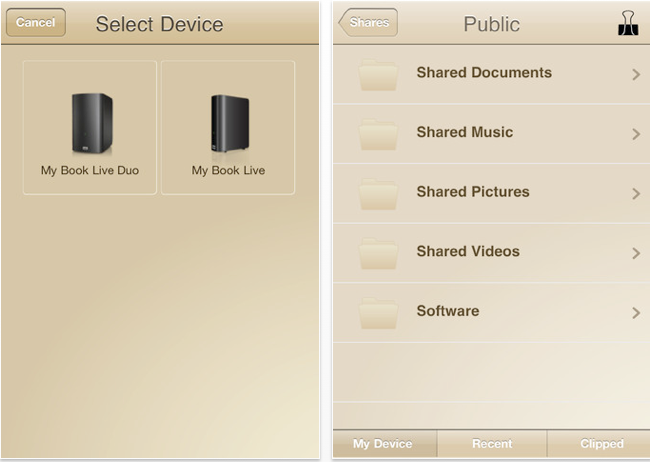The width and height of the screenshot is (650, 462).
Task: Expand Shared Documents using its chevron
Action: 636,75
